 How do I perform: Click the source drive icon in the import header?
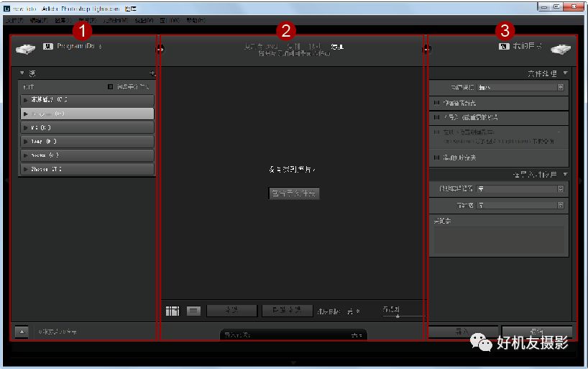pyautogui.click(x=25, y=49)
